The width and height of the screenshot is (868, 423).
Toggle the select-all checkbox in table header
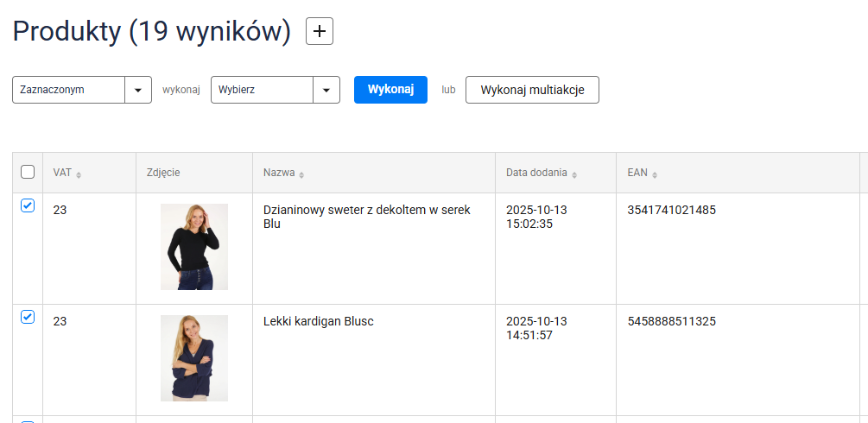click(28, 172)
